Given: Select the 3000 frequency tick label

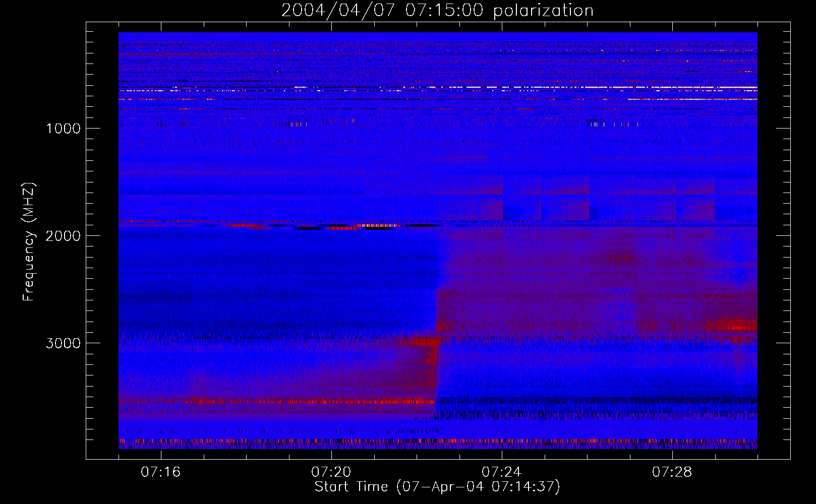Looking at the screenshot, I should coord(63,343).
